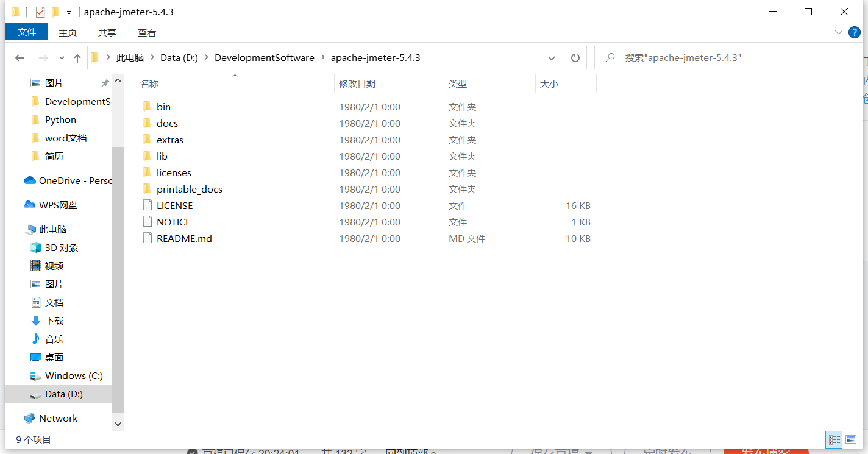Open pinned 图片 quick access item
The image size is (868, 454).
pos(47,83)
